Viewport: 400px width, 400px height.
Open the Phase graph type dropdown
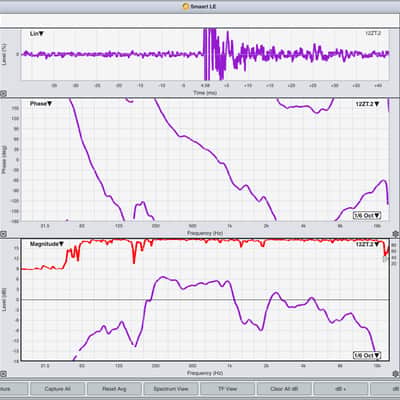coord(41,104)
